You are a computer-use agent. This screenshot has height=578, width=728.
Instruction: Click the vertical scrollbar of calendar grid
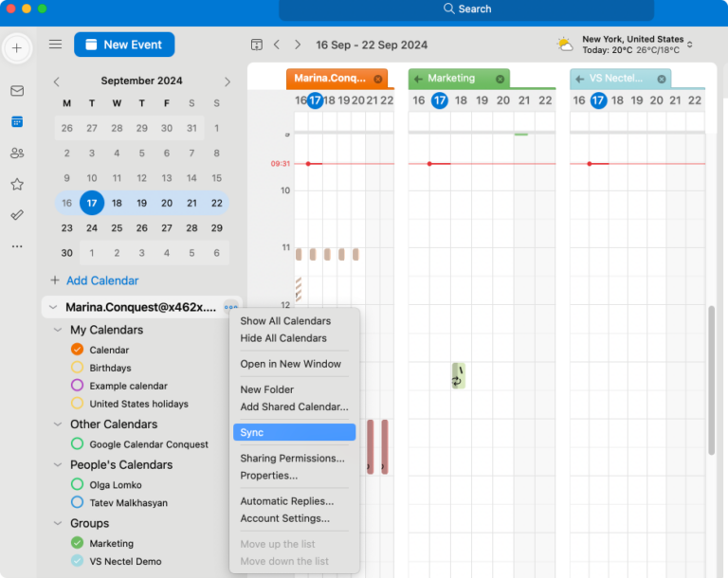[711, 380]
